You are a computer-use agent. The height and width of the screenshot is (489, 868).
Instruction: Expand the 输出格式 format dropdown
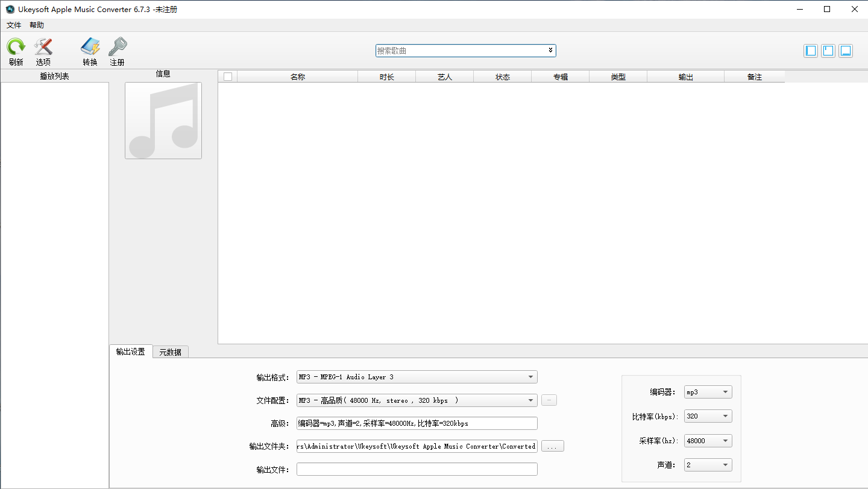(x=417, y=377)
